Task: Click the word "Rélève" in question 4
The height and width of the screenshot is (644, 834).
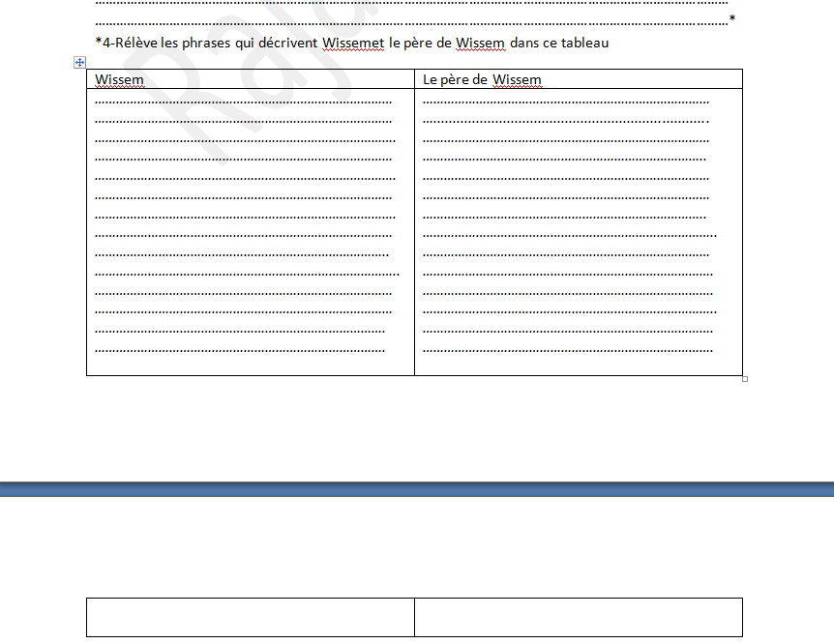Action: [x=136, y=44]
